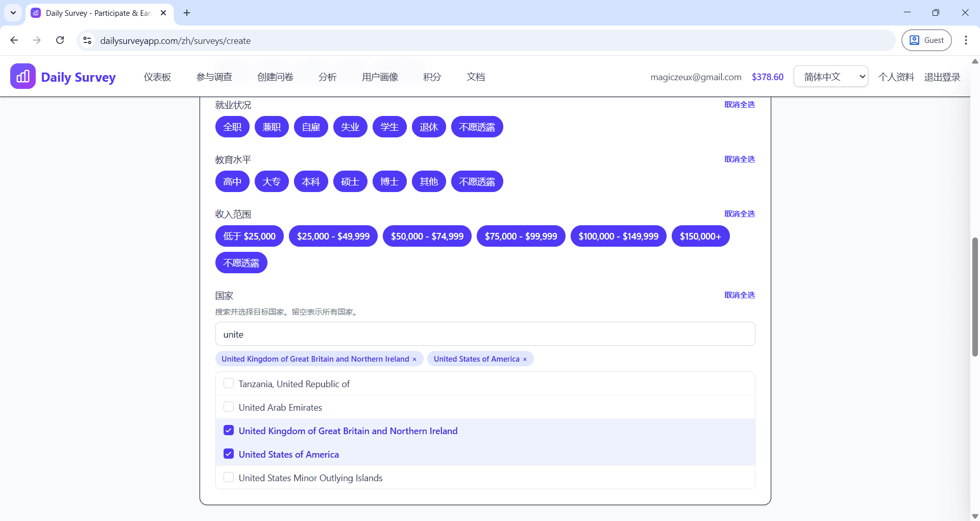Open a new browser tab
This screenshot has height=521, width=980.
[187, 13]
